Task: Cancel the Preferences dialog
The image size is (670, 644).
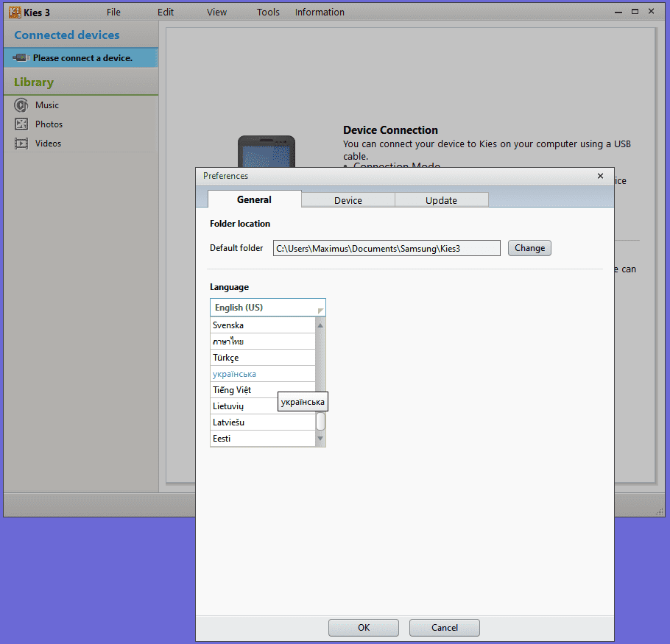Action: pos(445,627)
